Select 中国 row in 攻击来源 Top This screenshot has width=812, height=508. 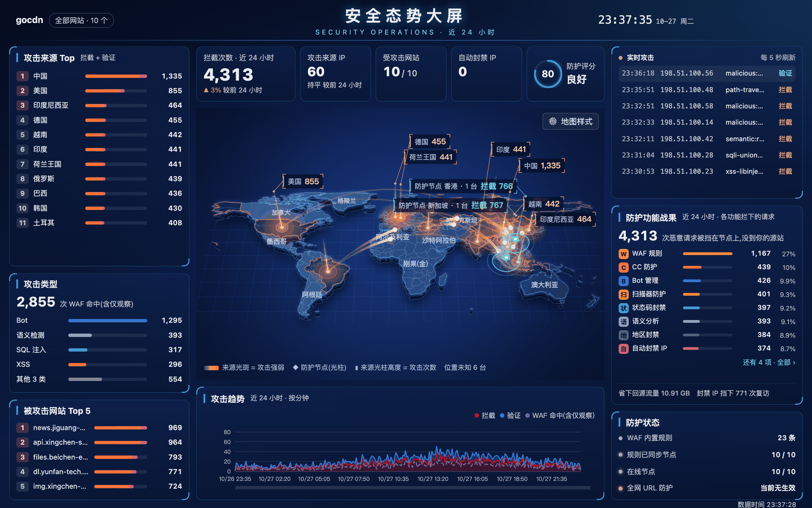click(x=99, y=76)
